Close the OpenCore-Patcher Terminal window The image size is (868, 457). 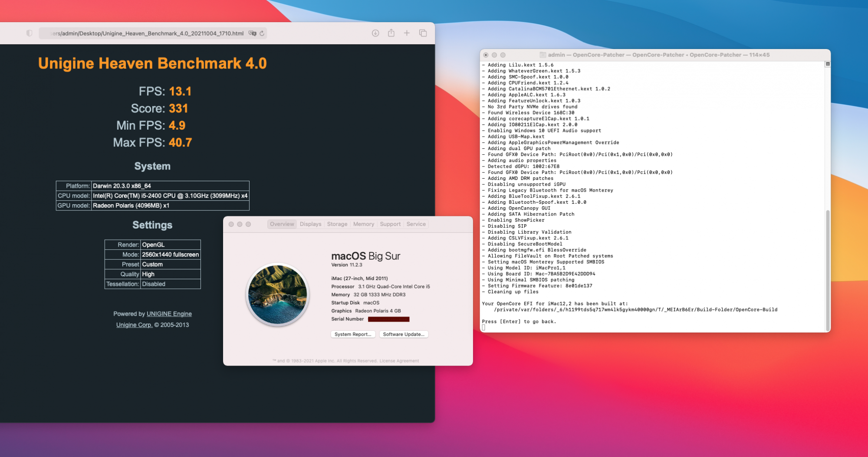[x=486, y=55]
